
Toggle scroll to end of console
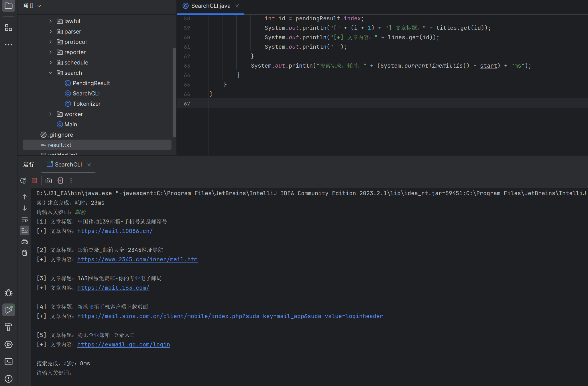25,230
